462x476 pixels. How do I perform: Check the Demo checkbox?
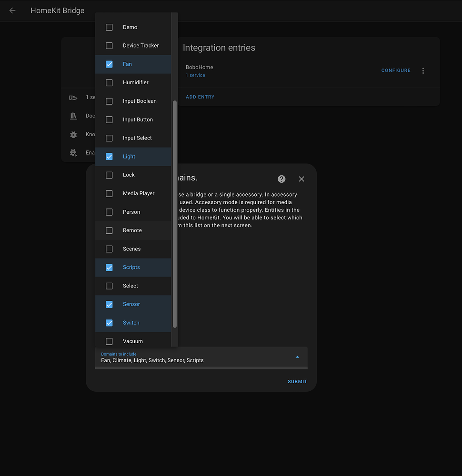109,27
